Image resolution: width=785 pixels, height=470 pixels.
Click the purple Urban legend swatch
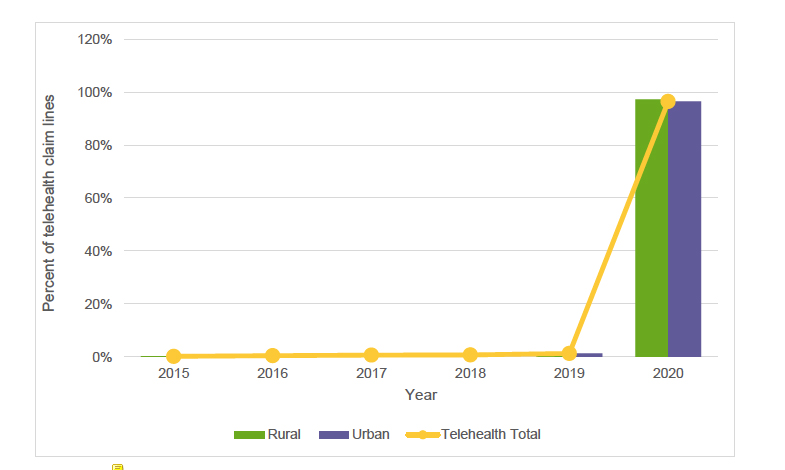[334, 435]
